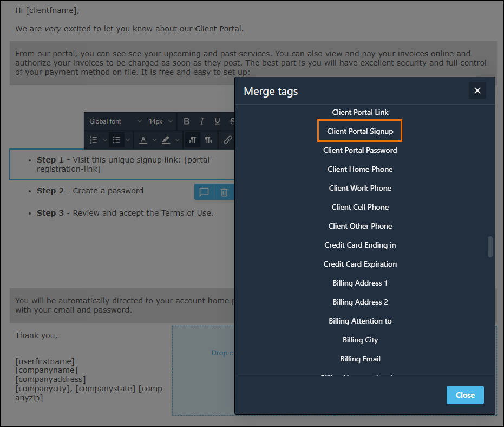Open the highlight color swatch picker

tap(166, 140)
